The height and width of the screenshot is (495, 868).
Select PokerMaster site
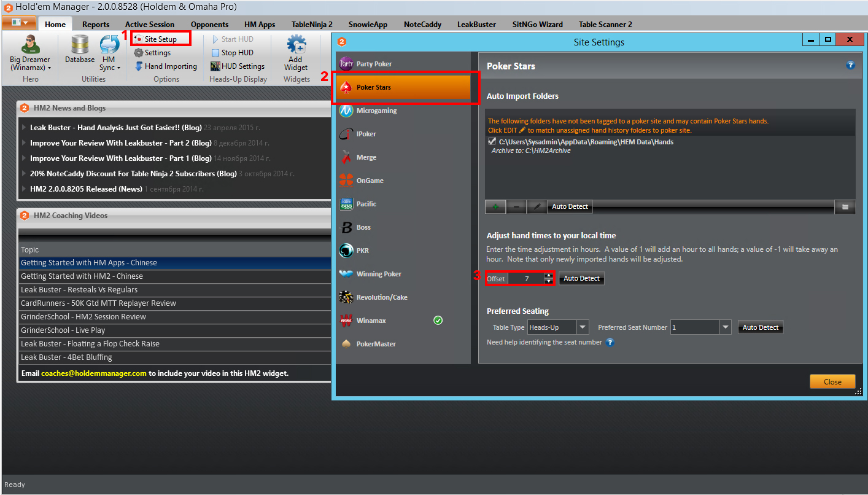[x=403, y=344]
